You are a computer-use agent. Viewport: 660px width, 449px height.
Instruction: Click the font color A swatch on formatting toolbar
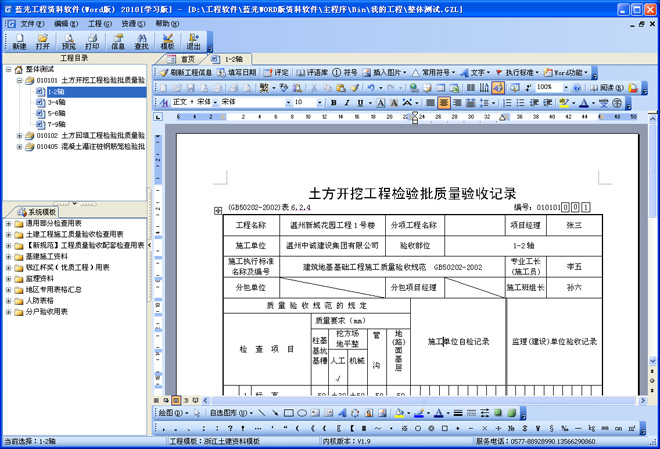[584, 102]
